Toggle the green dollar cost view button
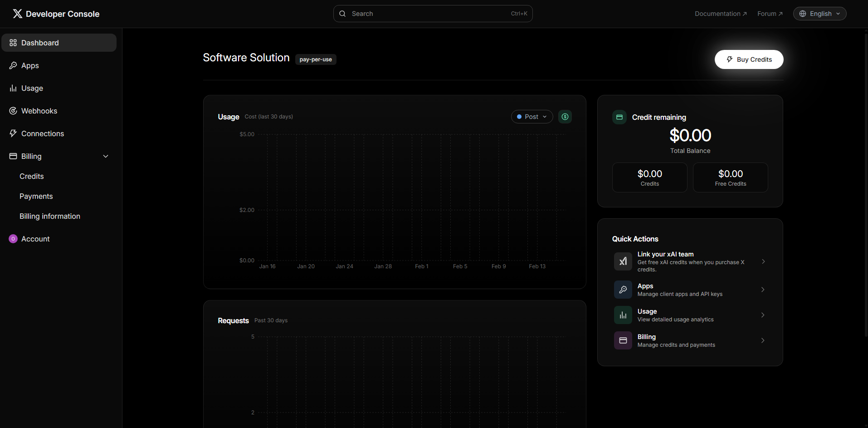868x428 pixels. 565,117
